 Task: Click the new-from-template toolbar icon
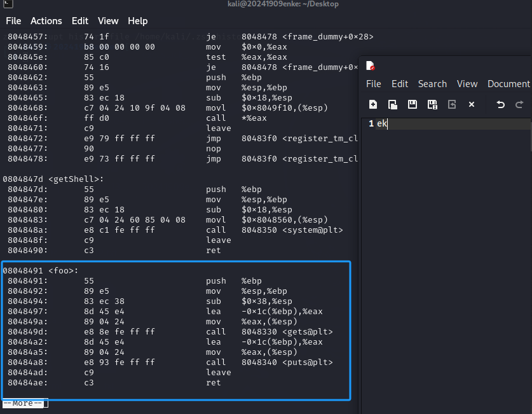tap(393, 104)
